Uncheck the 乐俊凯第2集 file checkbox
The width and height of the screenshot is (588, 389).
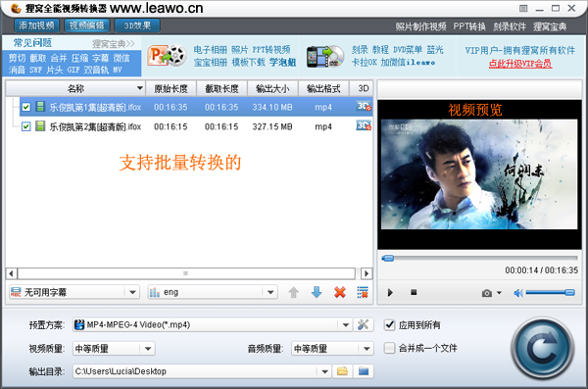tap(25, 126)
